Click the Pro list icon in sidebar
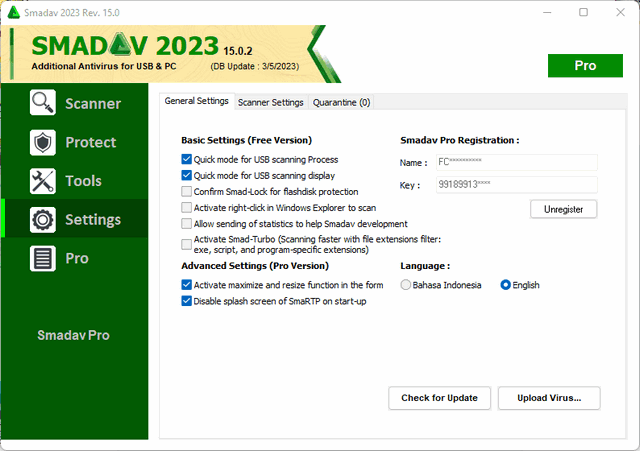Image resolution: width=640 pixels, height=451 pixels. coord(43,258)
